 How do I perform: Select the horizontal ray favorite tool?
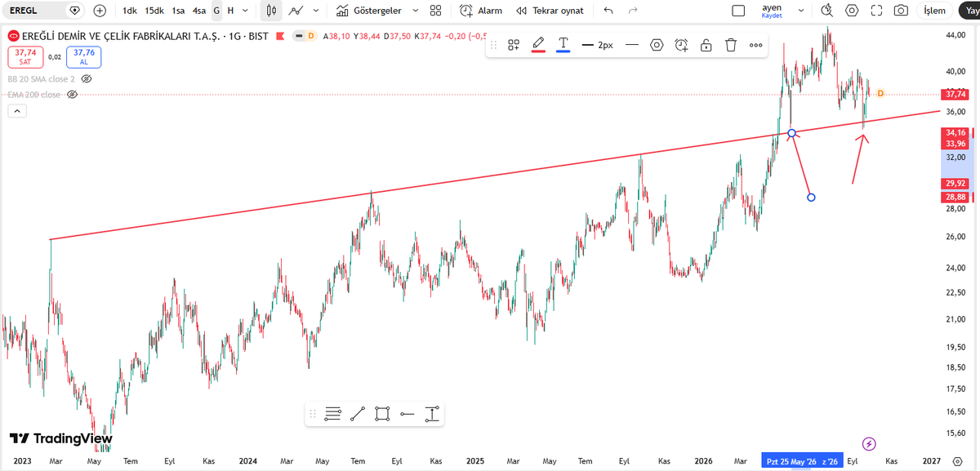(408, 414)
